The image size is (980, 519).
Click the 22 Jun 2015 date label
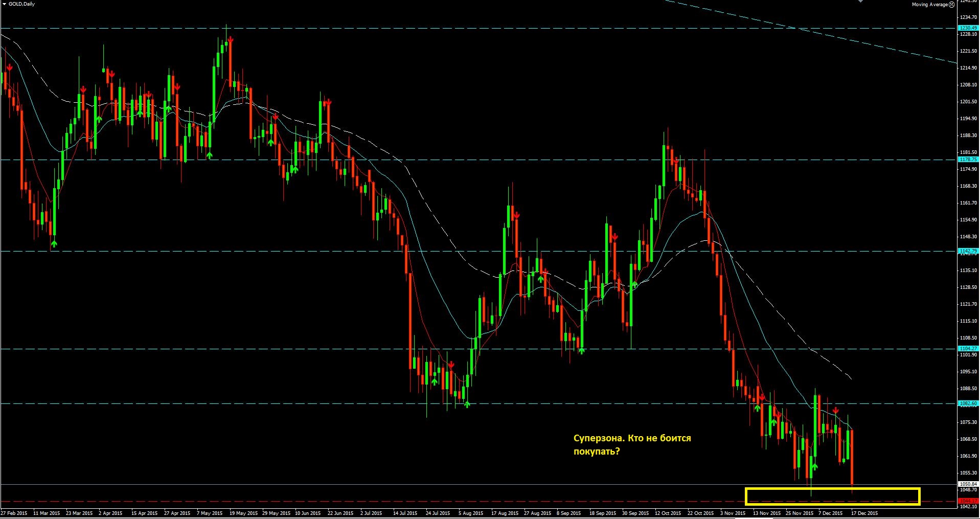point(340,513)
